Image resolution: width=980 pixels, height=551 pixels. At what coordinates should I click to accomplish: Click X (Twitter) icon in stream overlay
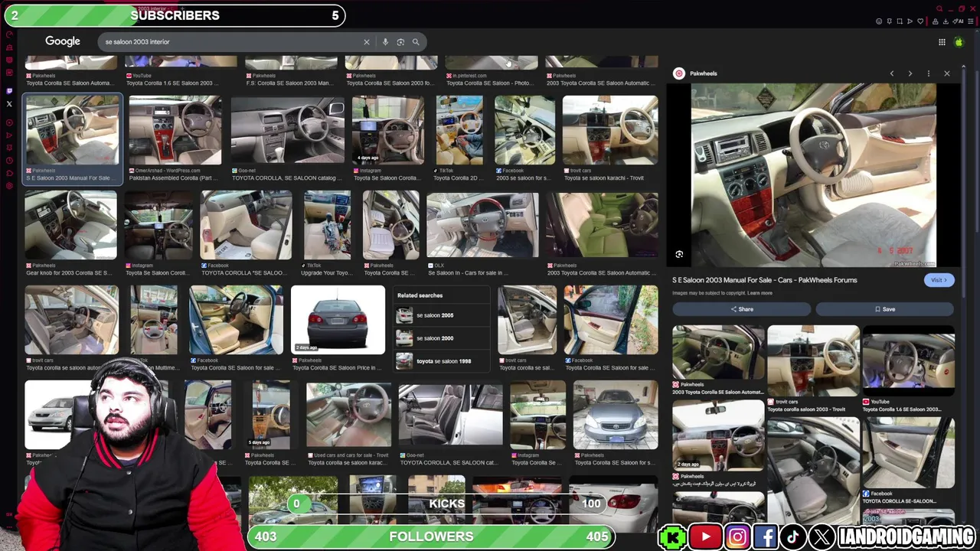tap(822, 537)
